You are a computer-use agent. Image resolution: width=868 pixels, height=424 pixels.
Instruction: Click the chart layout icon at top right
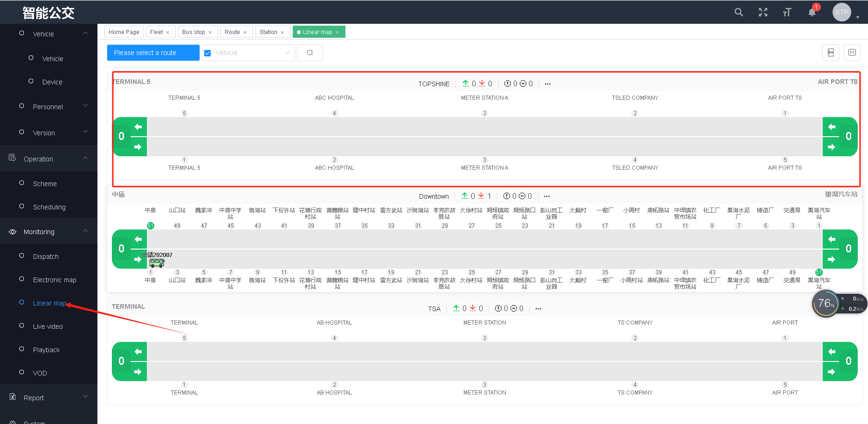[x=852, y=53]
